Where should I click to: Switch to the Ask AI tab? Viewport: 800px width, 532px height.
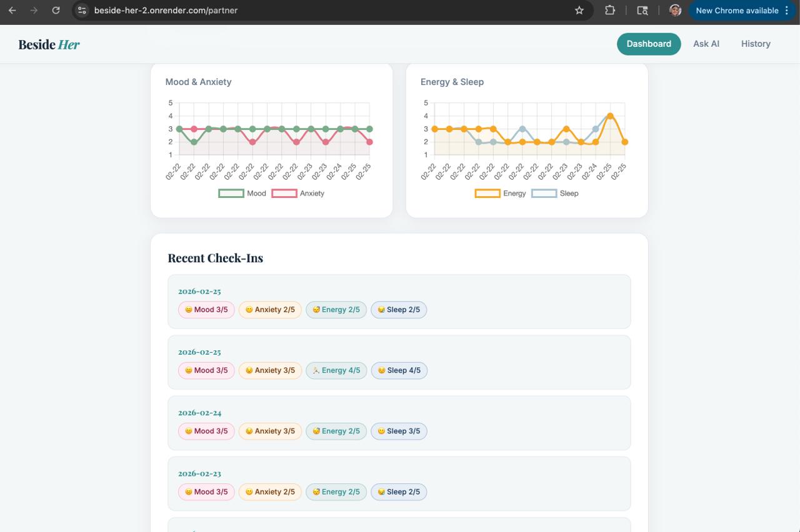tap(706, 44)
